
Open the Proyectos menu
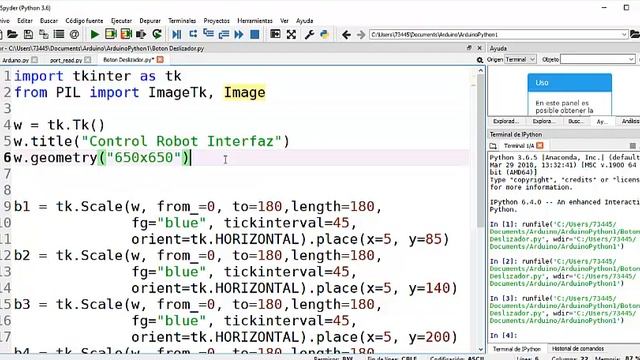tap(216, 20)
